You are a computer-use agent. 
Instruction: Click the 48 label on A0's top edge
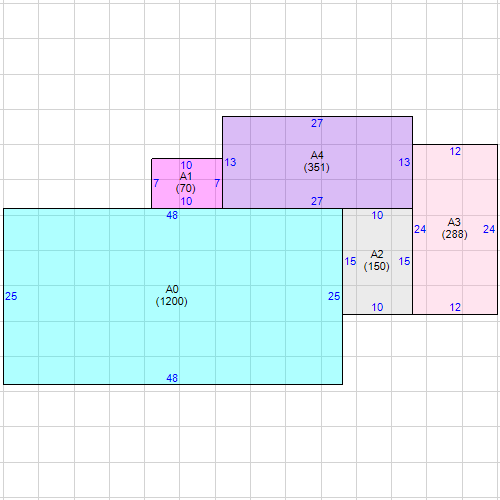point(172,215)
